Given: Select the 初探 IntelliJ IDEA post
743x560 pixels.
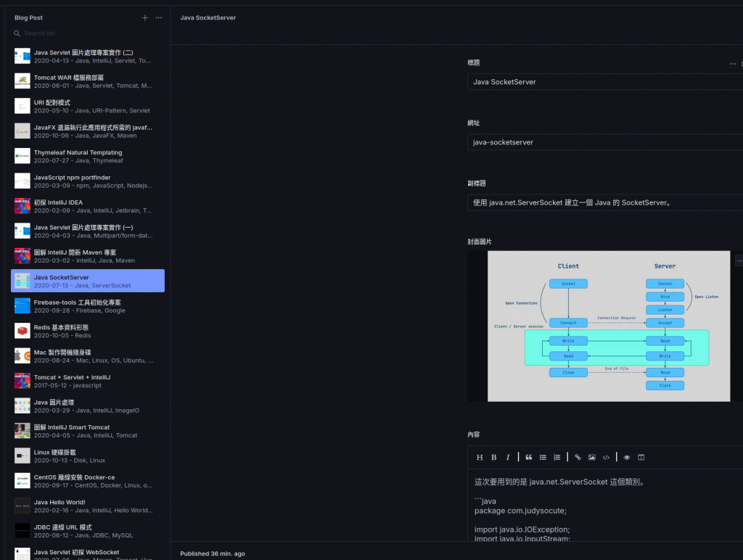Looking at the screenshot, I should [x=88, y=206].
